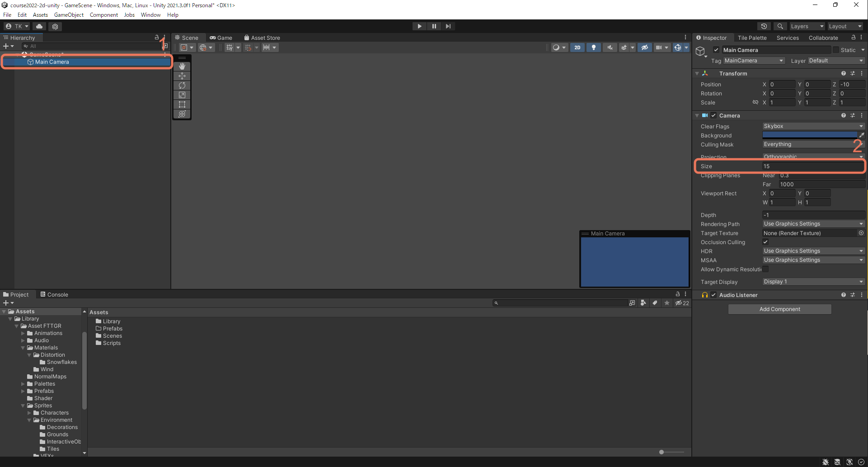
Task: Select the Hand tool in the scene toolbar
Action: pos(182,66)
